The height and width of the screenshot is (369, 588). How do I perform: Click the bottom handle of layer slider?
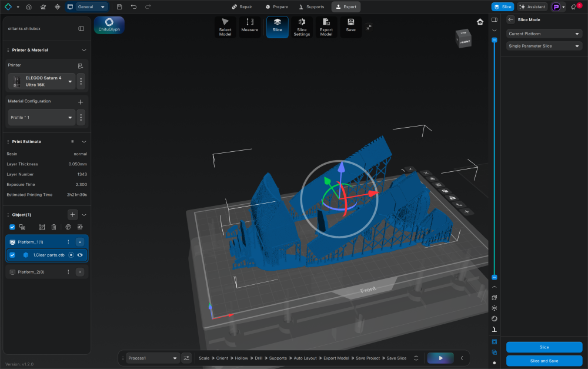point(495,277)
